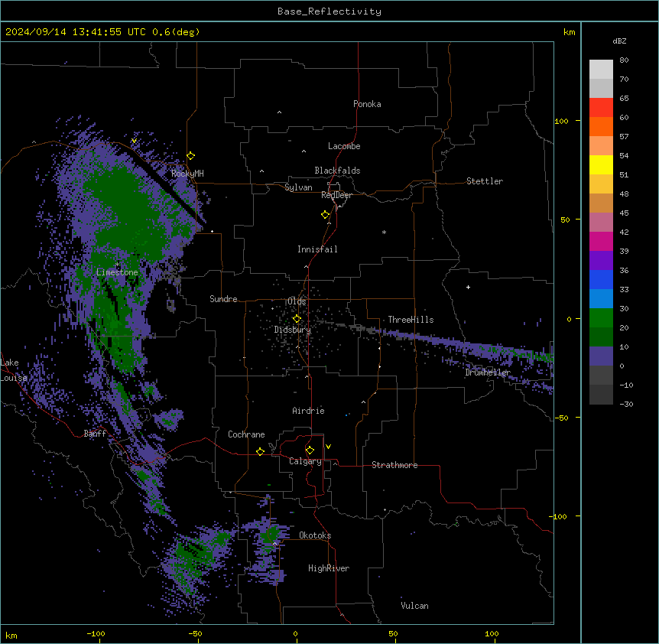Click the Sylvan label
This screenshot has width=659, height=644.
pos(298,187)
